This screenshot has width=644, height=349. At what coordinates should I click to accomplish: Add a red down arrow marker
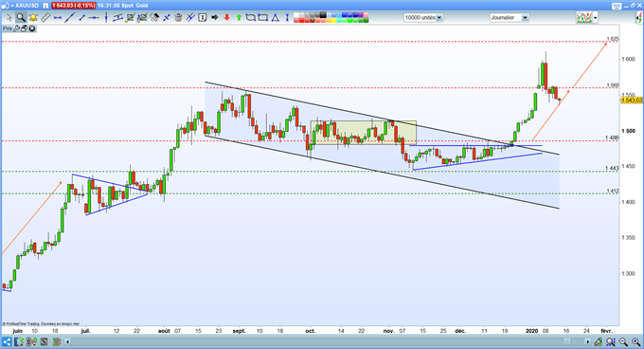(226, 18)
